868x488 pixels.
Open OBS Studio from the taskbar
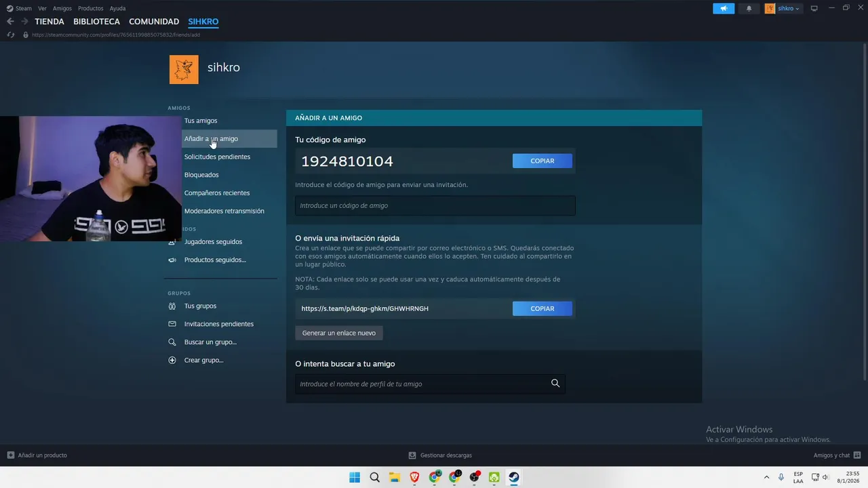tap(475, 477)
